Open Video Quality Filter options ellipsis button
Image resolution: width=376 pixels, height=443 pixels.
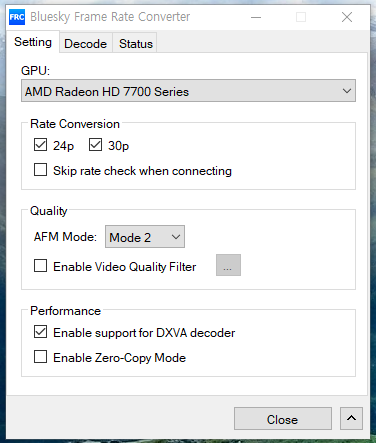pos(228,265)
